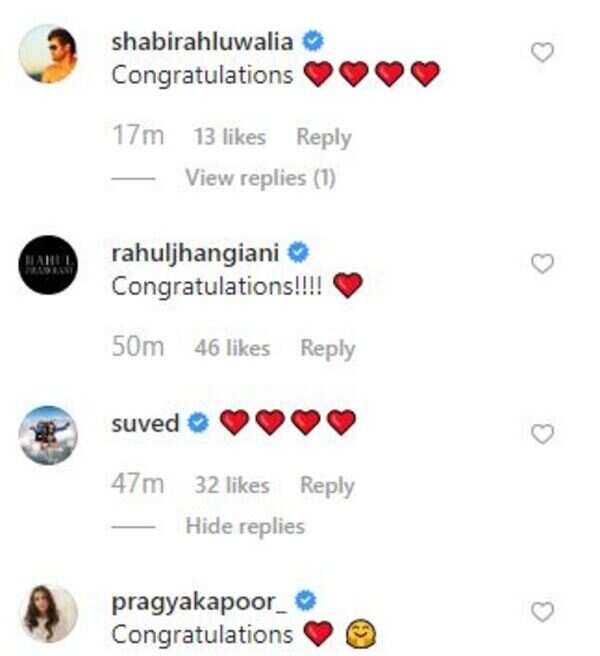Open suved's profile picture

coord(48,435)
